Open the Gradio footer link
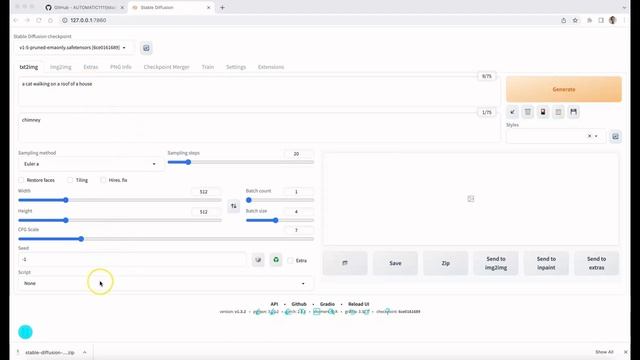This screenshot has height=360, width=640. (327, 304)
